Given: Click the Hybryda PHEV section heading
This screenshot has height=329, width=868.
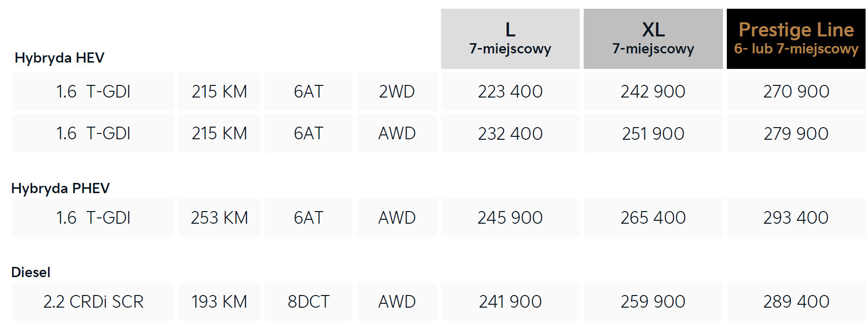Looking at the screenshot, I should tap(60, 188).
